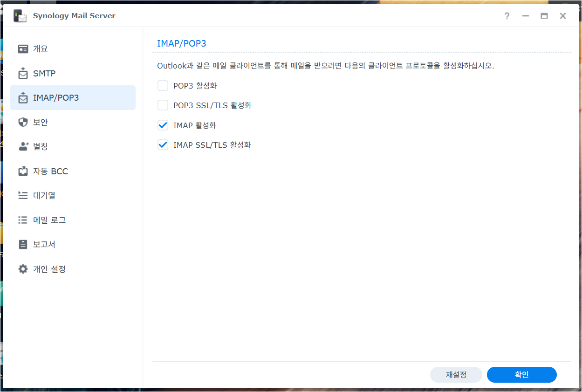The image size is (582, 392).
Task: Select the SMTP mail icon in sidebar
Action: point(23,73)
